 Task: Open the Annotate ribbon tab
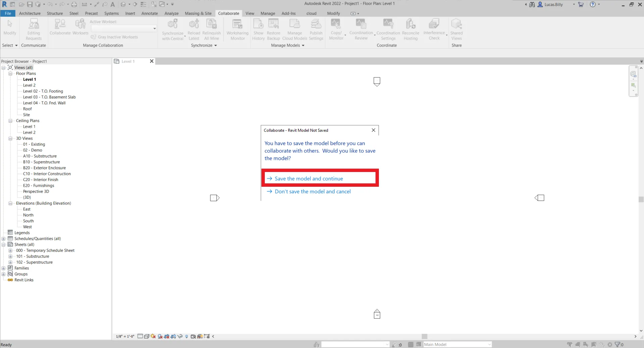pos(150,13)
